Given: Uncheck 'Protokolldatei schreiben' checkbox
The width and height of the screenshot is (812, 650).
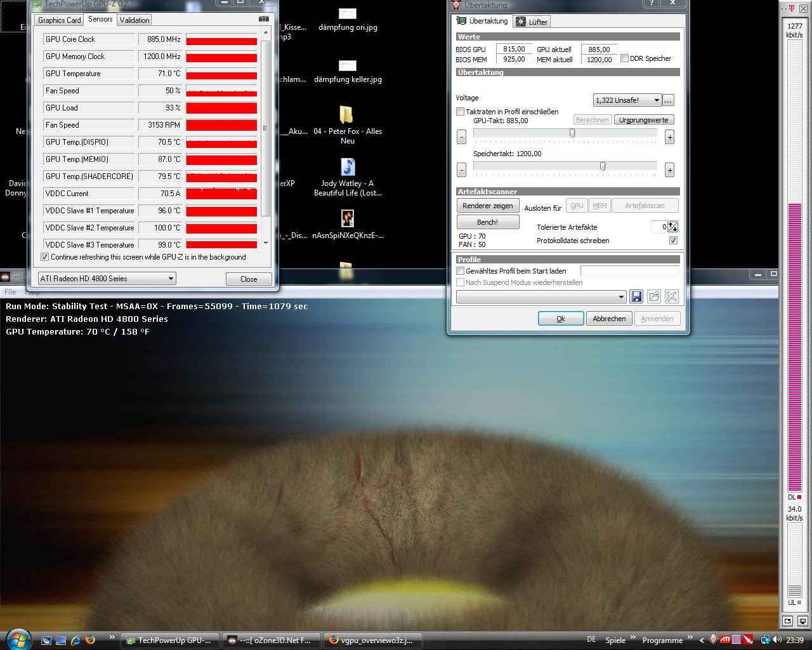Looking at the screenshot, I should 673,241.
